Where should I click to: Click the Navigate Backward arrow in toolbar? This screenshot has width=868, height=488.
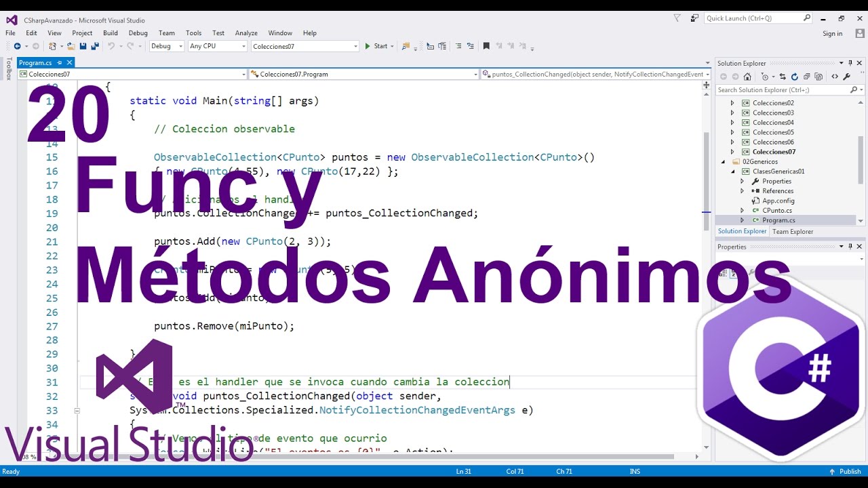[18, 46]
